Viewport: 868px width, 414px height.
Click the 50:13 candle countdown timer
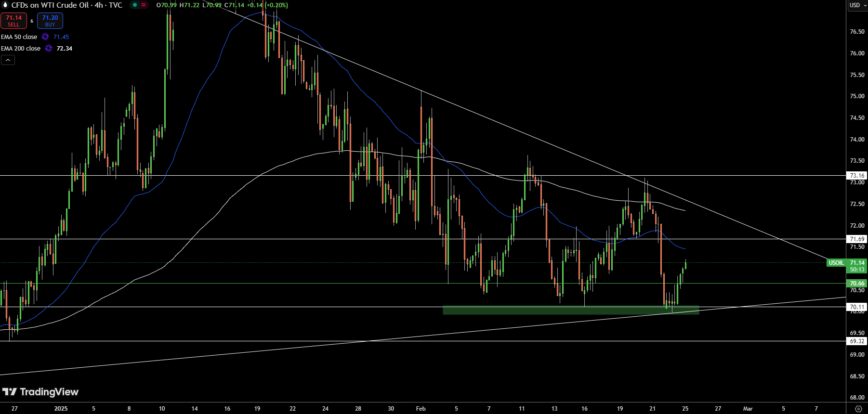857,270
